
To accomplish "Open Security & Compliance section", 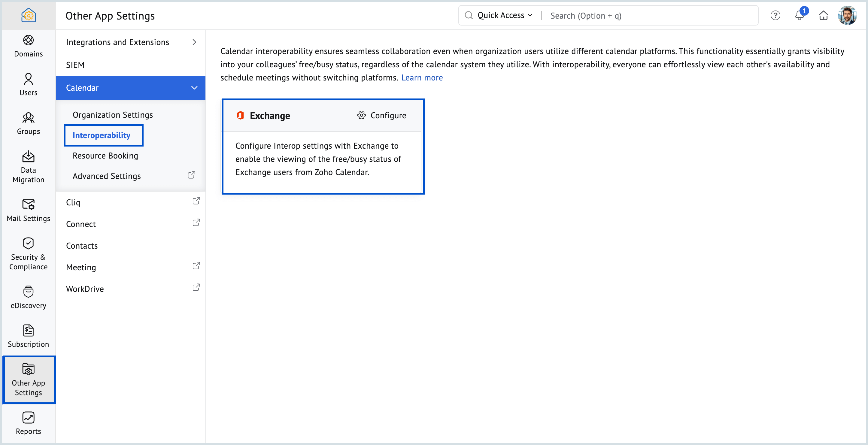I will tap(28, 253).
